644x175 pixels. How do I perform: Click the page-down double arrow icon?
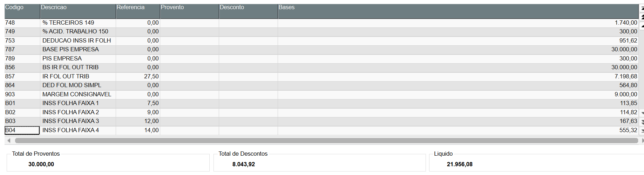(x=642, y=122)
